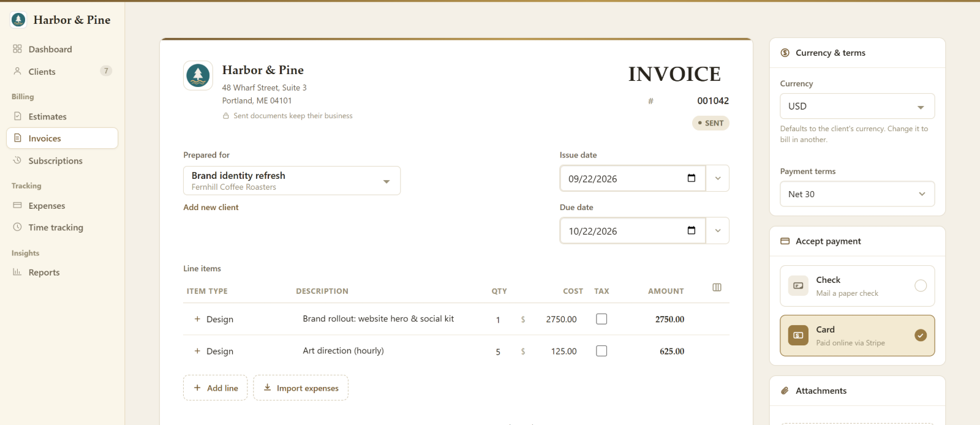980x425 pixels.
Task: Open the Prepared for client dropdown
Action: 292,181
